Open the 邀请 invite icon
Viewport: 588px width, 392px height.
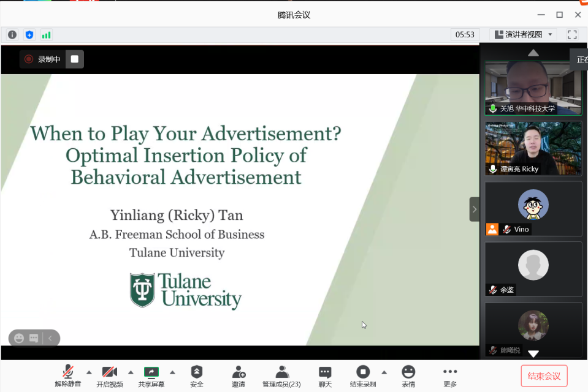(239, 376)
